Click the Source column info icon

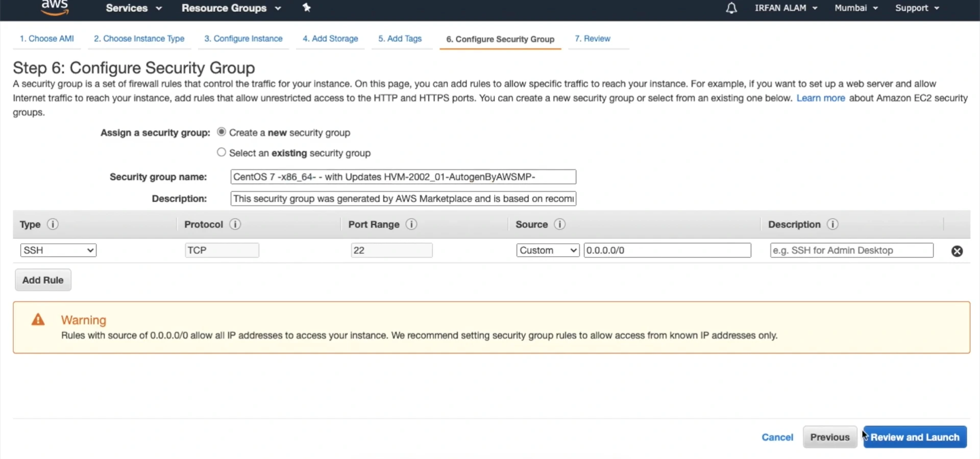559,224
